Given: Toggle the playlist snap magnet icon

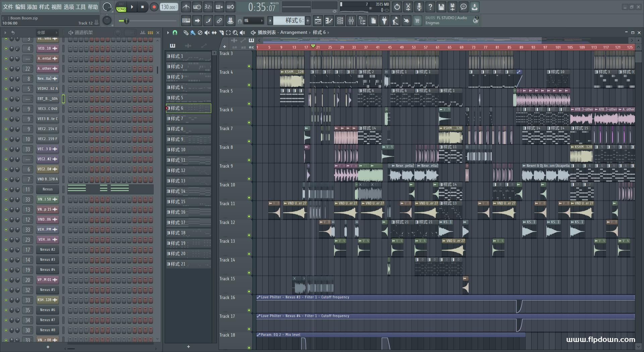Looking at the screenshot, I should (175, 33).
